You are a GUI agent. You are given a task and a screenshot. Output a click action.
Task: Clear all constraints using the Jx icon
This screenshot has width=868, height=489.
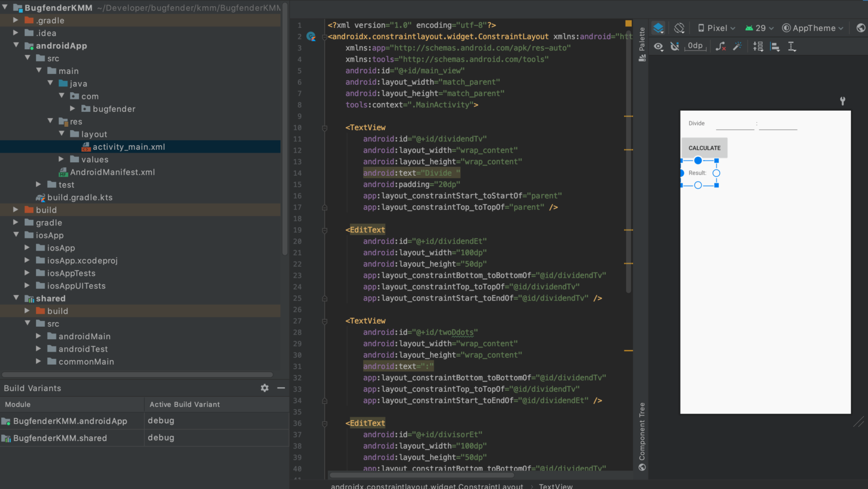click(720, 46)
